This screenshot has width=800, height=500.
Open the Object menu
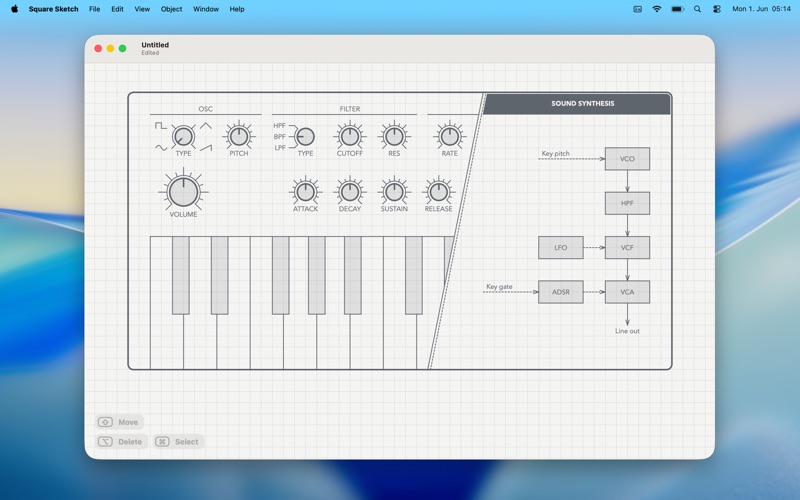tap(171, 9)
